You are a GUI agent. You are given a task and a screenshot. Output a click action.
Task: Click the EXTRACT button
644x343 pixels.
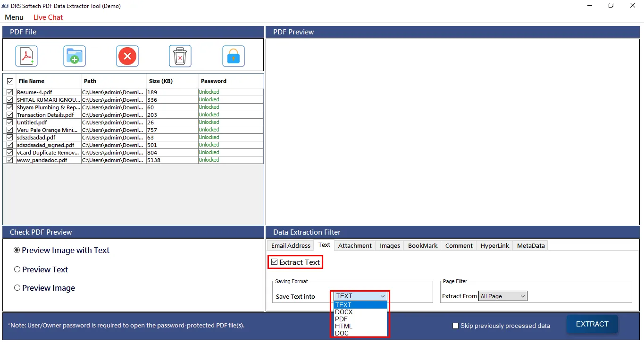[592, 324]
